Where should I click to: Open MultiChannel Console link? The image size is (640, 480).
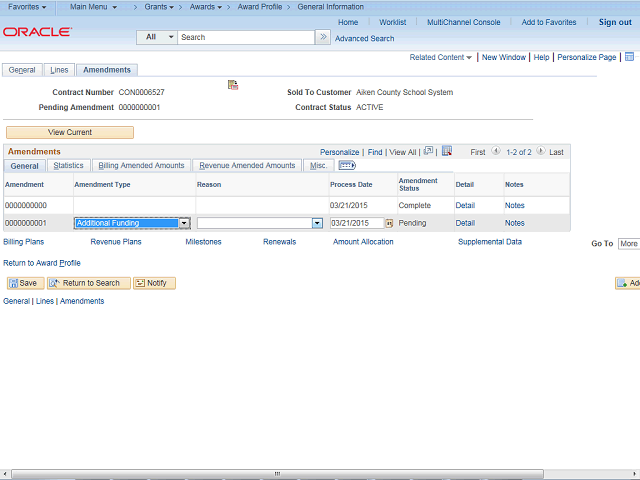pos(463,22)
